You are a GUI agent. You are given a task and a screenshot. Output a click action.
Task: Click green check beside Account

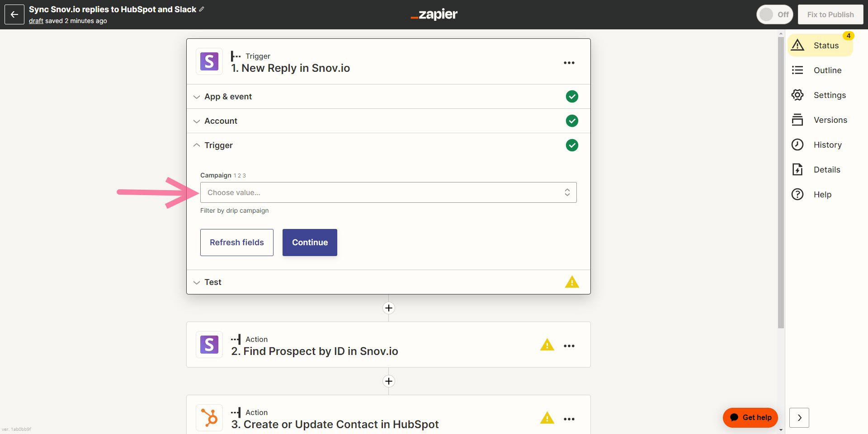[572, 121]
